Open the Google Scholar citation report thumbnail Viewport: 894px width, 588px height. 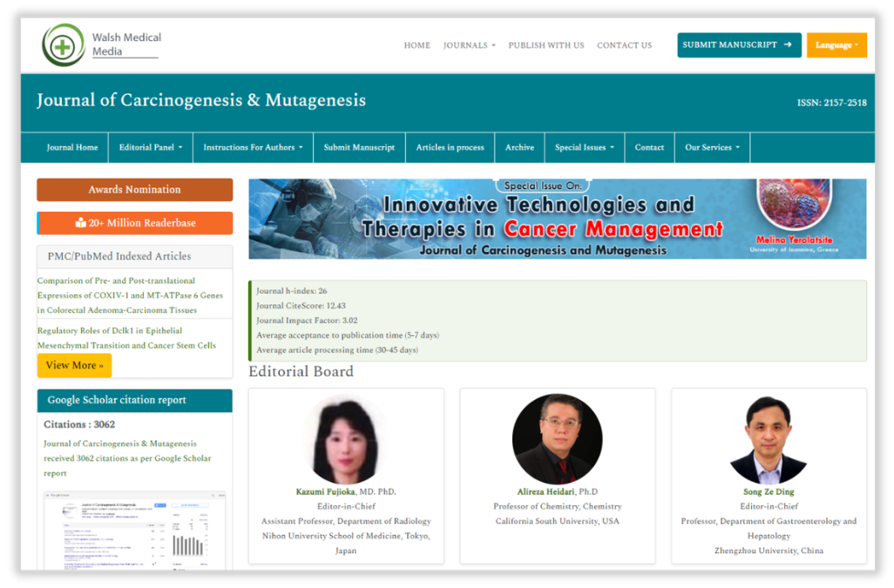pos(134,531)
